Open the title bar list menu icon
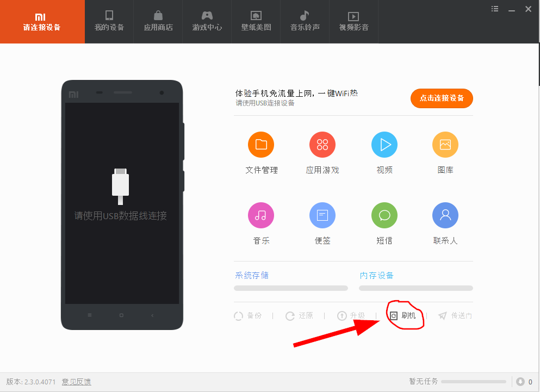 coord(495,9)
